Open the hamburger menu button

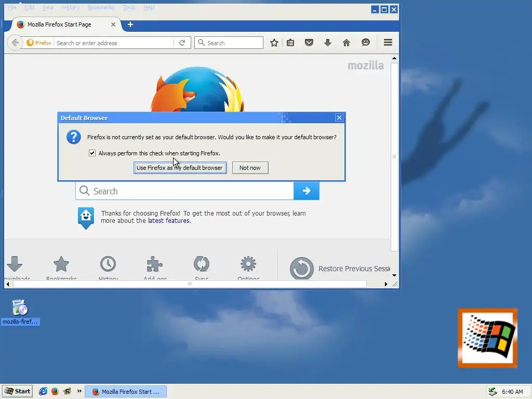(388, 43)
